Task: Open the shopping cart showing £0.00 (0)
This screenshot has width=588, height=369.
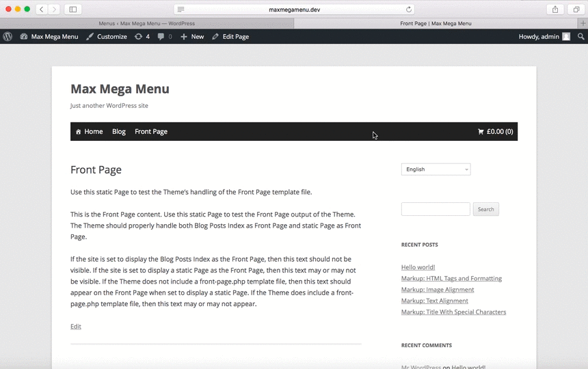Action: tap(495, 131)
